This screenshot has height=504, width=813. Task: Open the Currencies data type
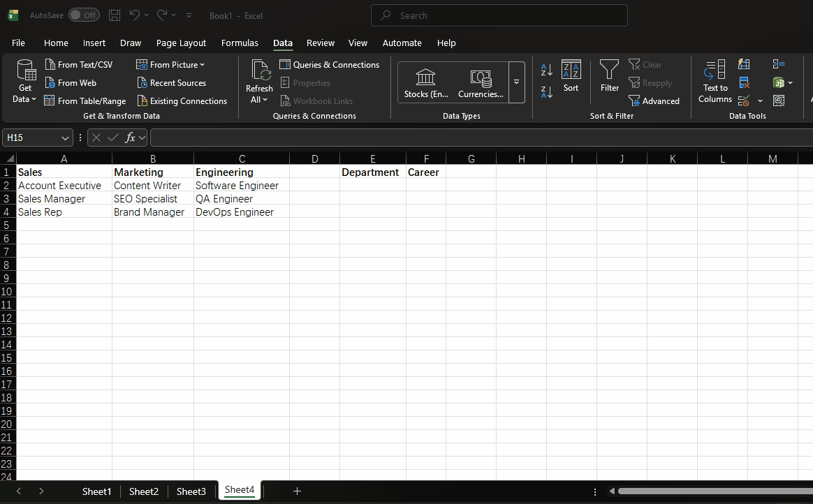(x=481, y=82)
